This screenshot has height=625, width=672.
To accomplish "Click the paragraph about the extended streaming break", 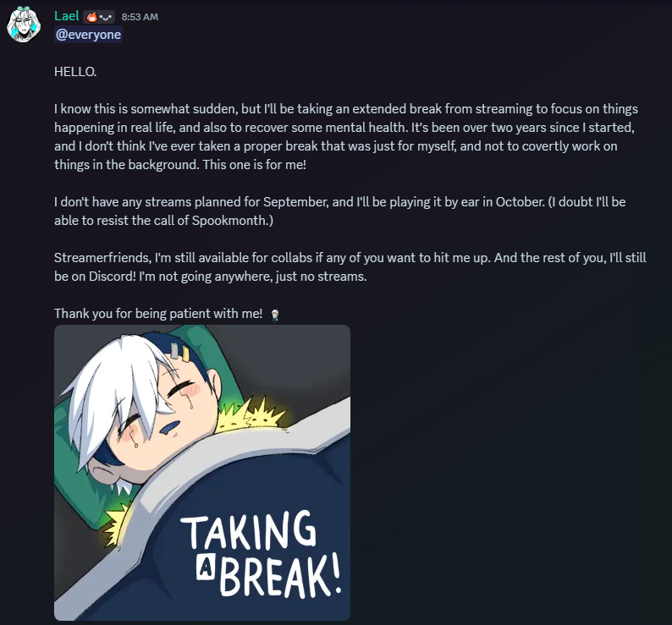I will click(x=346, y=137).
